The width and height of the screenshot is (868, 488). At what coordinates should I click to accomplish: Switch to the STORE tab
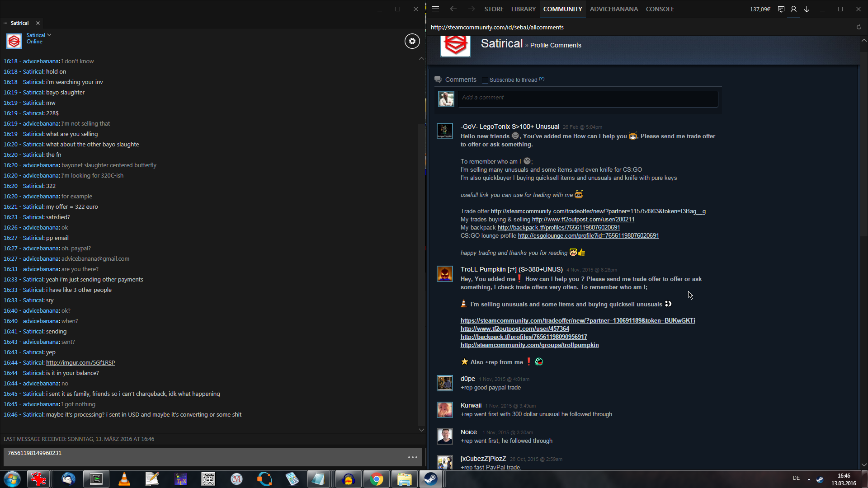[494, 9]
